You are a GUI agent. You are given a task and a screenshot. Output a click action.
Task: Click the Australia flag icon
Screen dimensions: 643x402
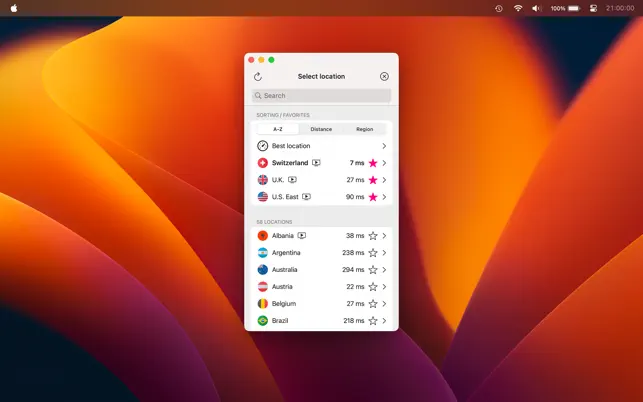pyautogui.click(x=262, y=270)
